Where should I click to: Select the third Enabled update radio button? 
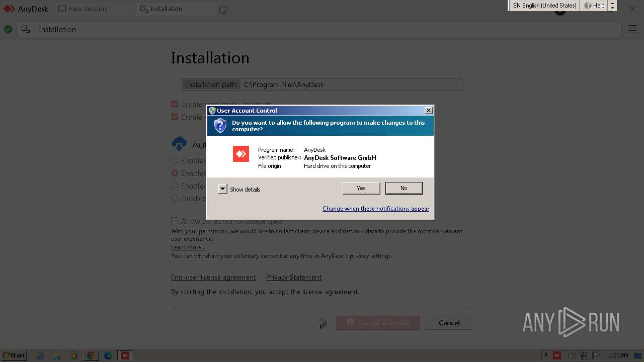point(175,186)
